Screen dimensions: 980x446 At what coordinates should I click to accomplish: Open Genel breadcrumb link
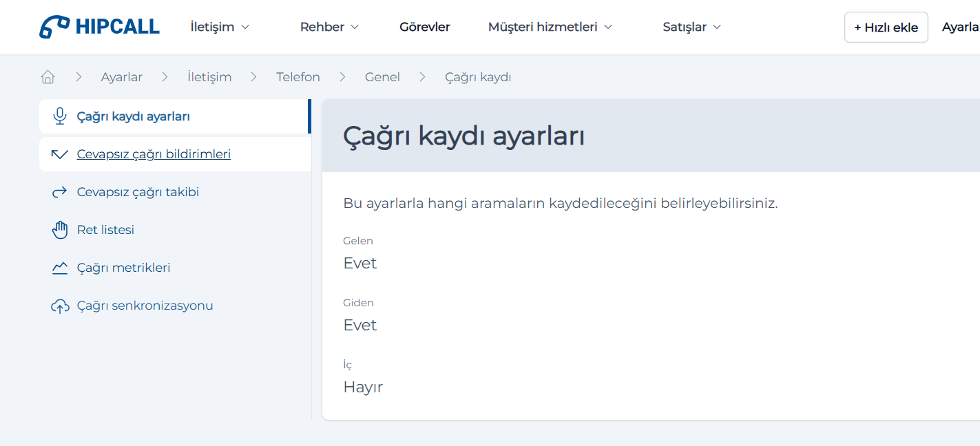(382, 77)
